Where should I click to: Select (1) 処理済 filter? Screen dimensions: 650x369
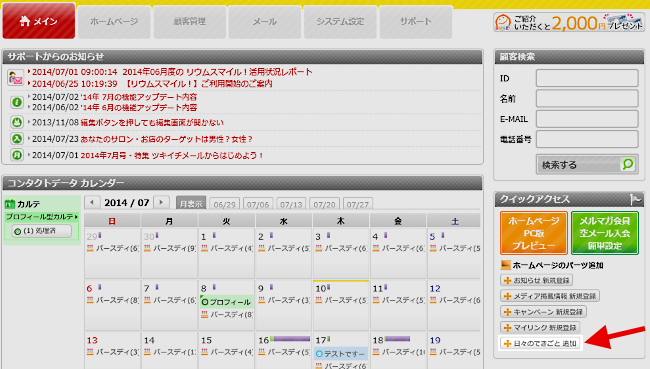tap(41, 231)
